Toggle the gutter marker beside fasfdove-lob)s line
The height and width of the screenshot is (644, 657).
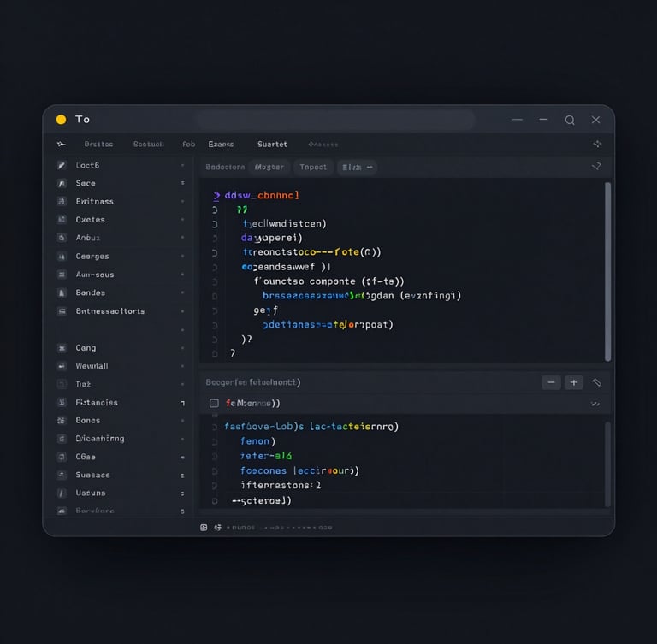click(215, 428)
